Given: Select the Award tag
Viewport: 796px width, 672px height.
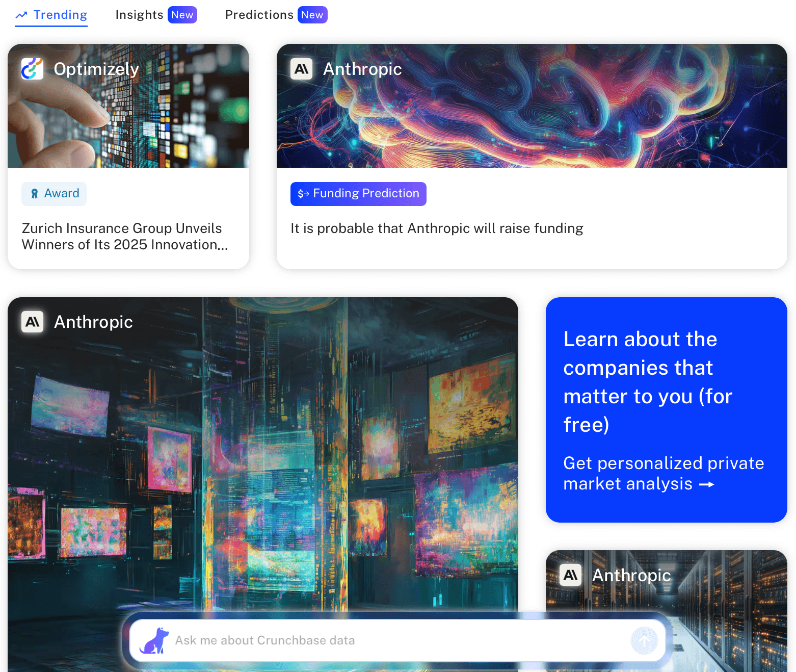Looking at the screenshot, I should (54, 194).
